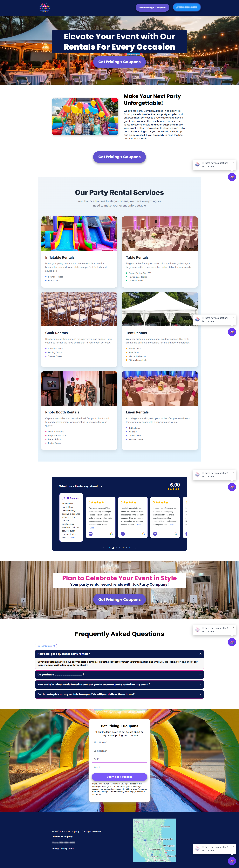Image resolution: width=239 pixels, height=868 pixels.
Task: Click Get Pricing + Coupons on the Plan to Celebrate banner
Action: point(119,599)
